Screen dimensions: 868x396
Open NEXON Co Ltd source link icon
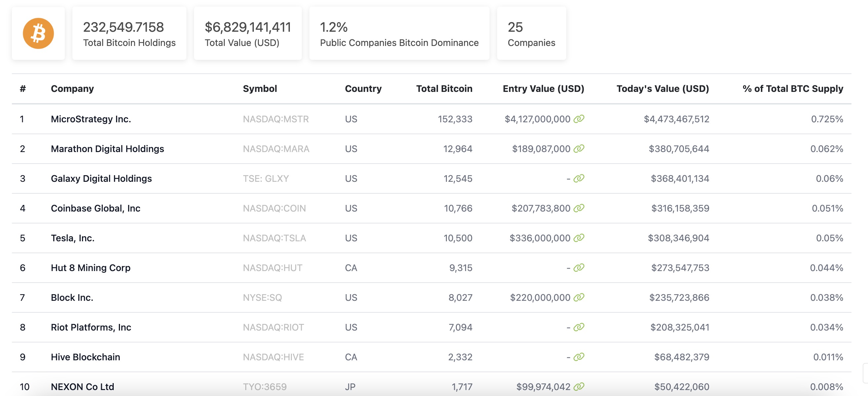[579, 386]
